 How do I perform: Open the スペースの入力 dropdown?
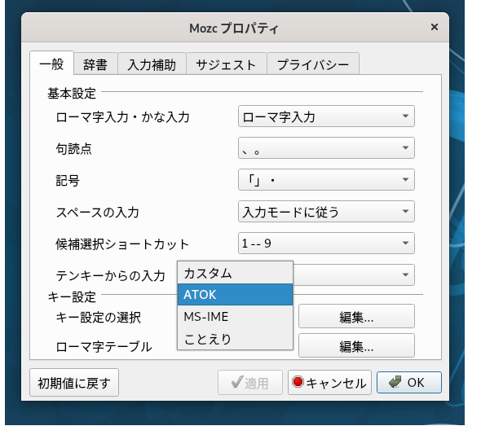pyautogui.click(x=326, y=212)
